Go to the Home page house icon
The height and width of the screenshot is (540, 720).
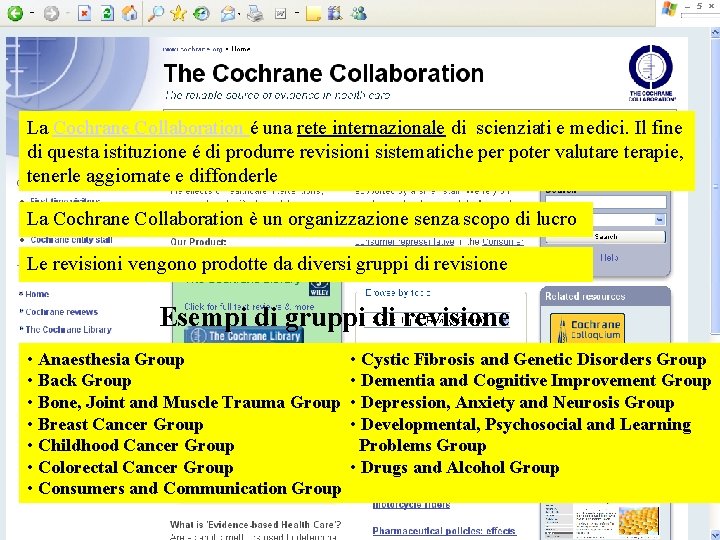(x=130, y=13)
